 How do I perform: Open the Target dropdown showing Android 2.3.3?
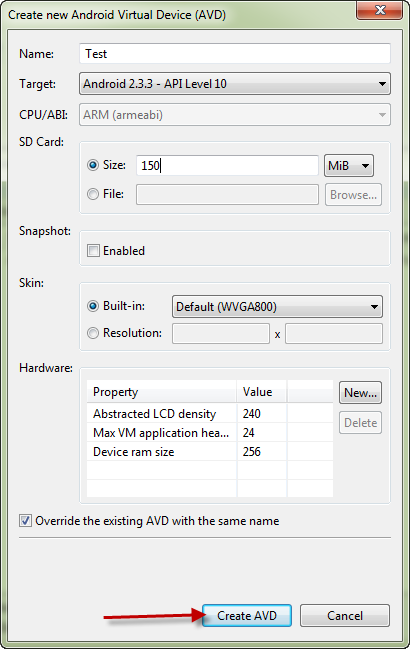tap(235, 84)
